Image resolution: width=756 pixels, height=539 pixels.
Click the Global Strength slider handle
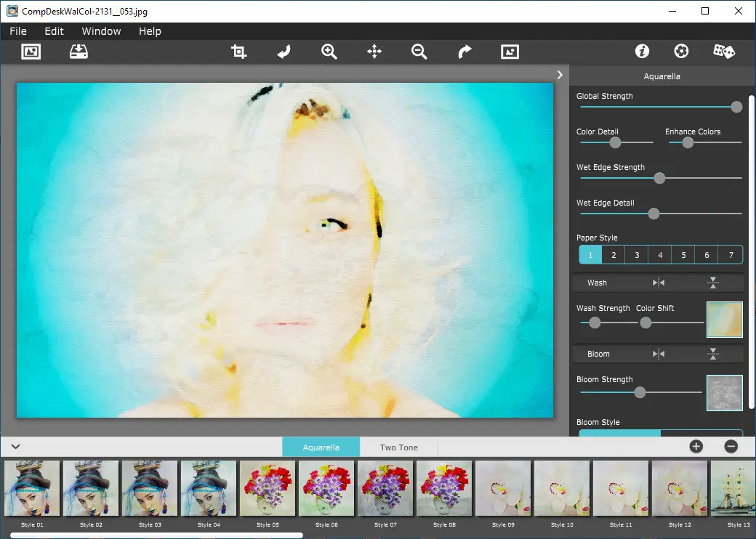(736, 107)
